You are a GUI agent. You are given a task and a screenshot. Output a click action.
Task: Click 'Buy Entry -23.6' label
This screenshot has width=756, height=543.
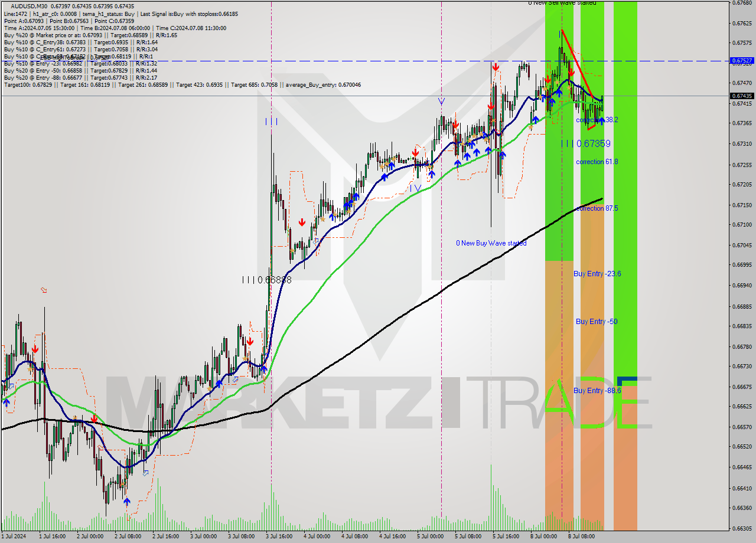click(597, 274)
